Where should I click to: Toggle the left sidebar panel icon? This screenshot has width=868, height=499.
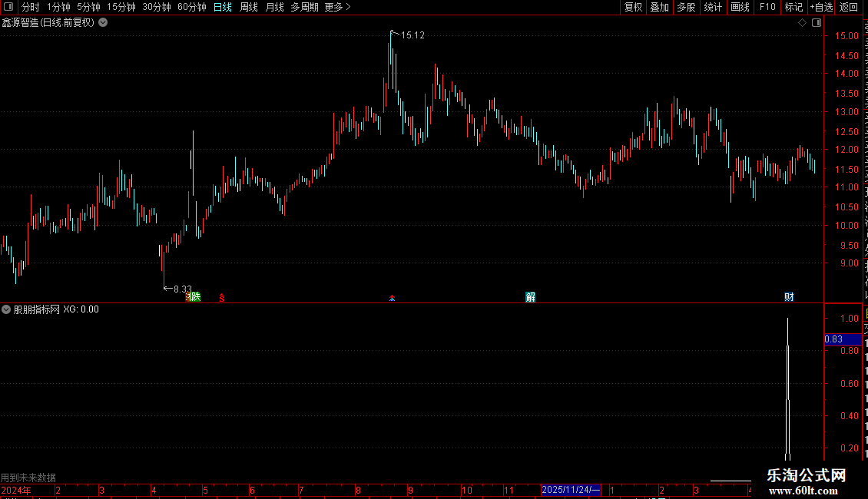[x=8, y=7]
